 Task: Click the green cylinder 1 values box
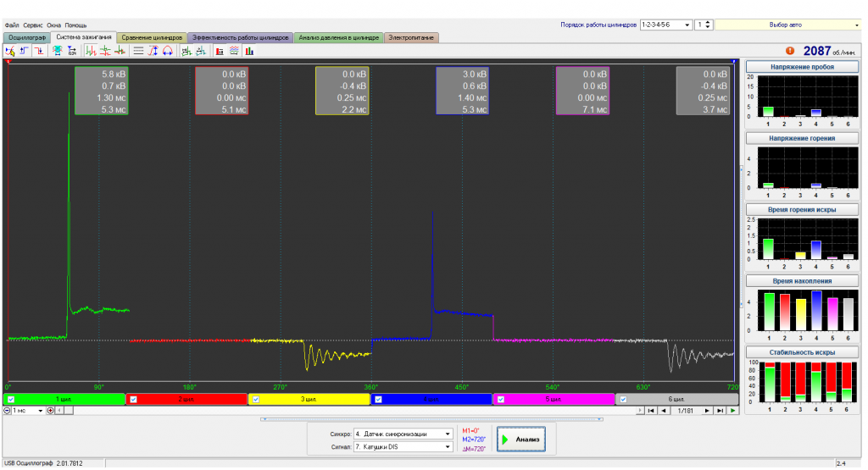(x=102, y=91)
